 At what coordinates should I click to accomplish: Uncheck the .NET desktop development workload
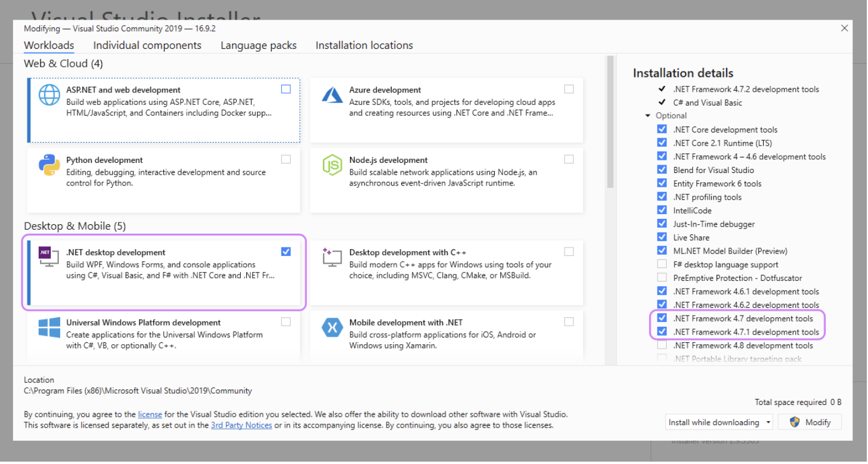[286, 252]
